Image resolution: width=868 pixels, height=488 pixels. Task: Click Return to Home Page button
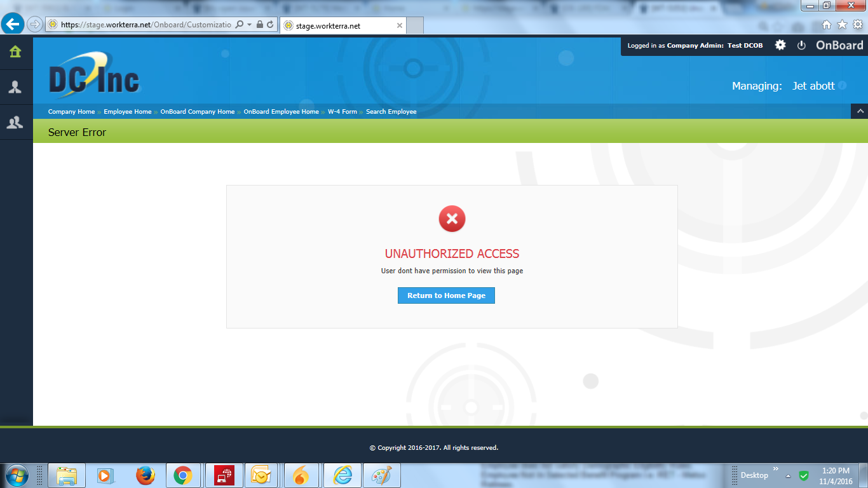pos(446,295)
